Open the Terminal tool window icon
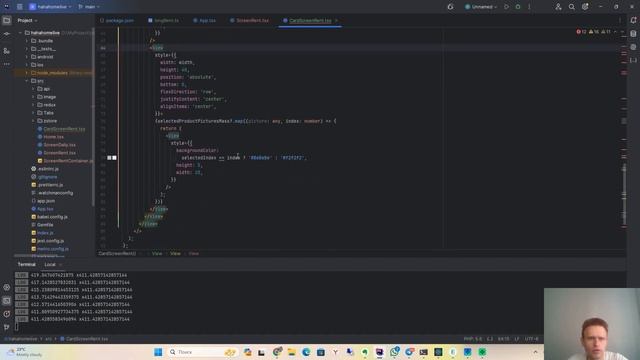Viewport: 640px width, 360px height. [7, 301]
